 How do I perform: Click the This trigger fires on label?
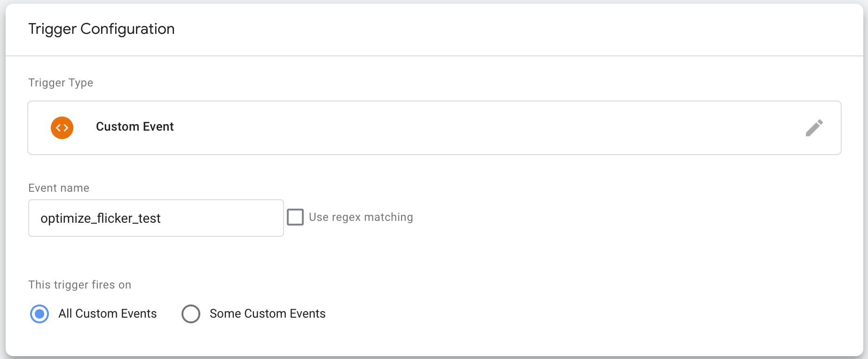point(80,285)
